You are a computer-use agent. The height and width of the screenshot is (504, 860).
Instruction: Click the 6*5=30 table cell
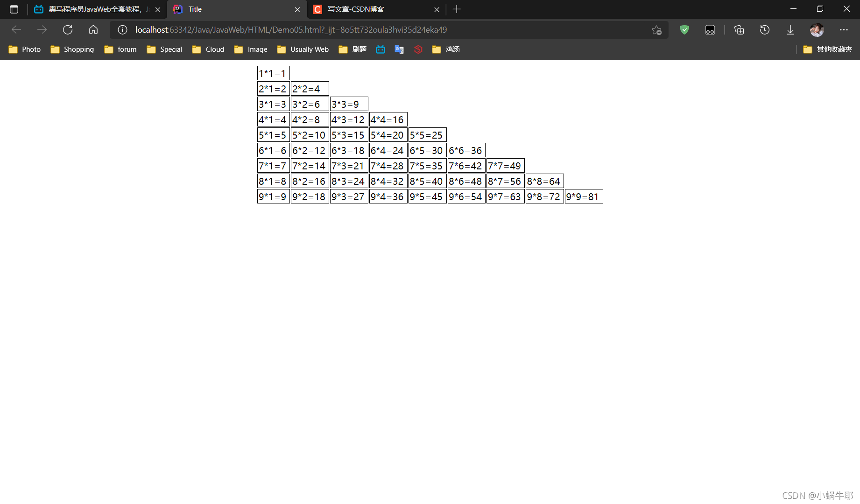(x=428, y=150)
